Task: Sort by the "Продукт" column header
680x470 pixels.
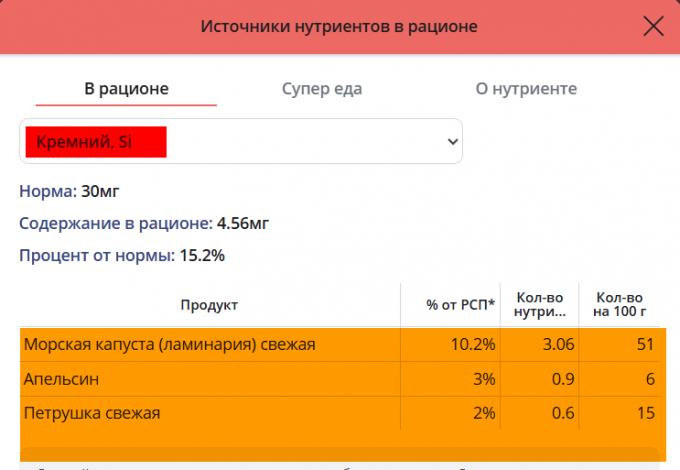Action: tap(209, 304)
